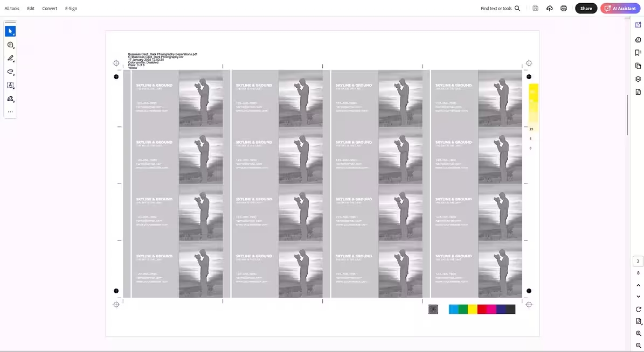Viewport: 644px width, 352px height.
Task: Click the Share button
Action: click(586, 9)
